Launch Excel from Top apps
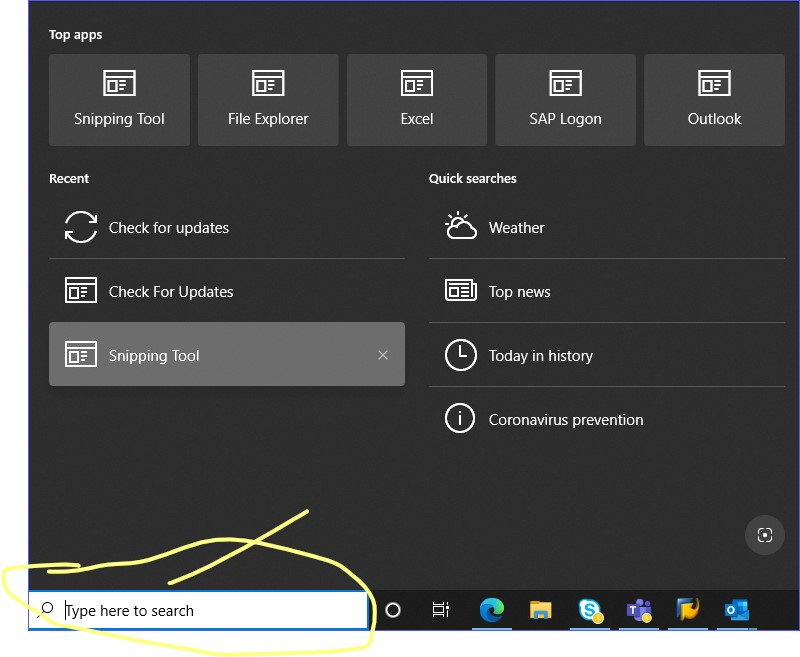The width and height of the screenshot is (800, 657). (417, 100)
